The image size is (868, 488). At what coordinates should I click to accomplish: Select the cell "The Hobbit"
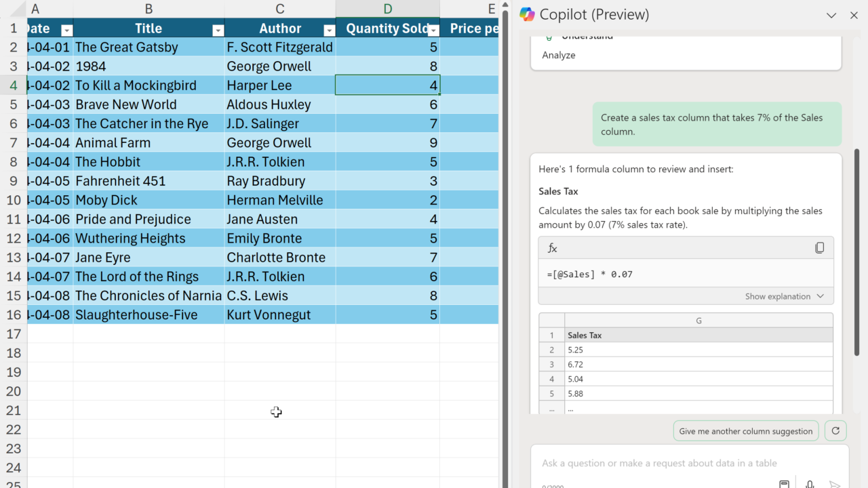(149, 162)
